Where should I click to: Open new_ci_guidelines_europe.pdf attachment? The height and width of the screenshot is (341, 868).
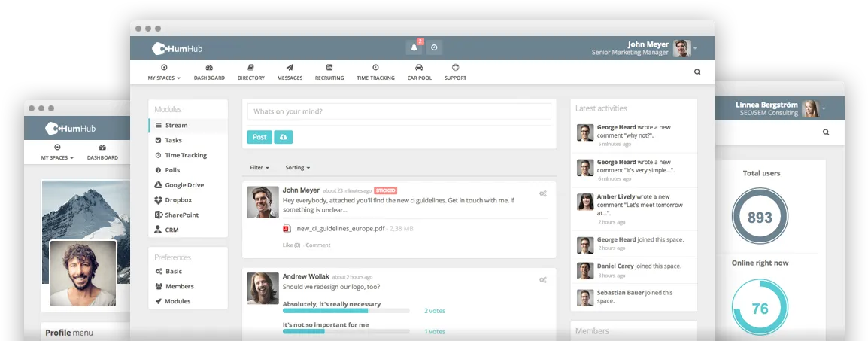click(x=341, y=228)
